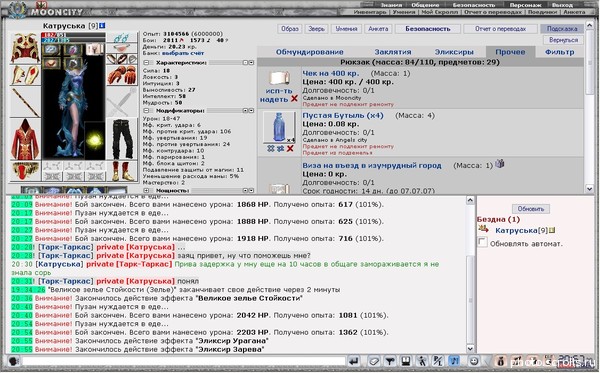Click the red boots equipment slot
Screen dimensions: 600x373
pos(122,171)
